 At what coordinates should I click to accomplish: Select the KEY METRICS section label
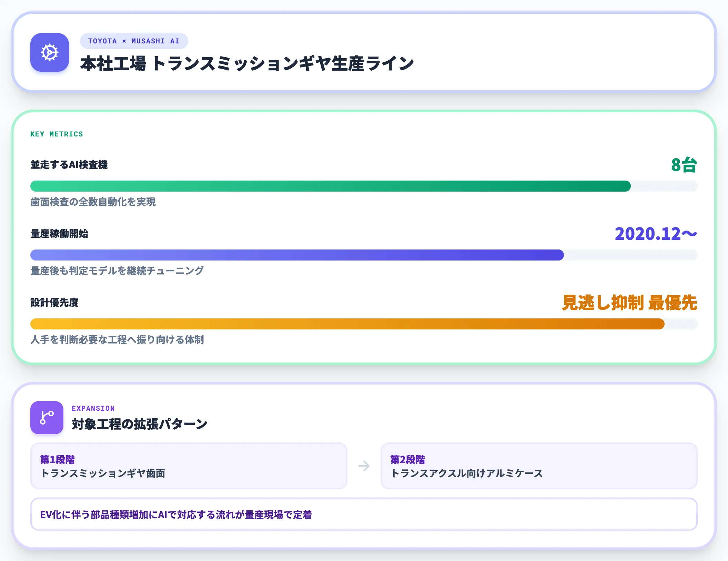pyautogui.click(x=57, y=134)
